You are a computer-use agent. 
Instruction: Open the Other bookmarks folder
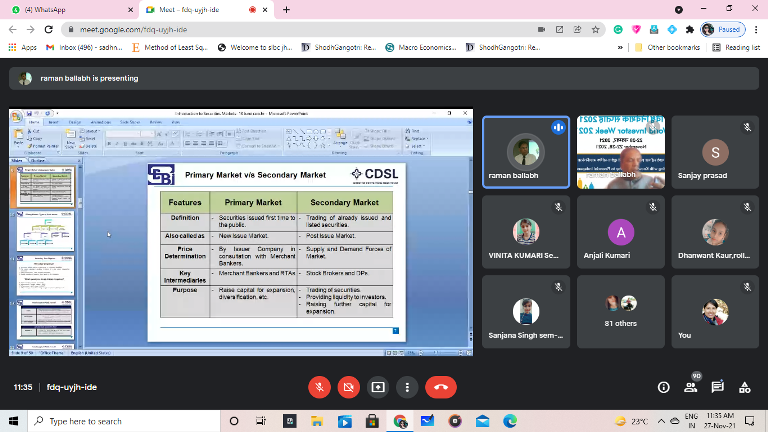[x=667, y=48]
